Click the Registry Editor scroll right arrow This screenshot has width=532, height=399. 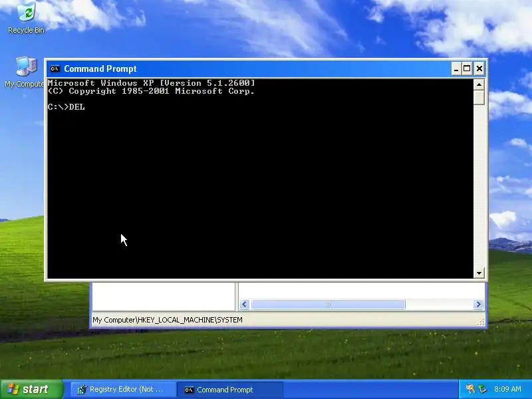click(478, 305)
